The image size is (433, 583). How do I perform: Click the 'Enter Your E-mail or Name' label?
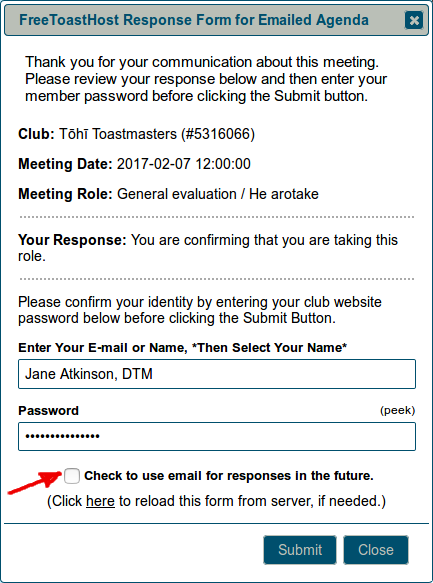pos(182,348)
